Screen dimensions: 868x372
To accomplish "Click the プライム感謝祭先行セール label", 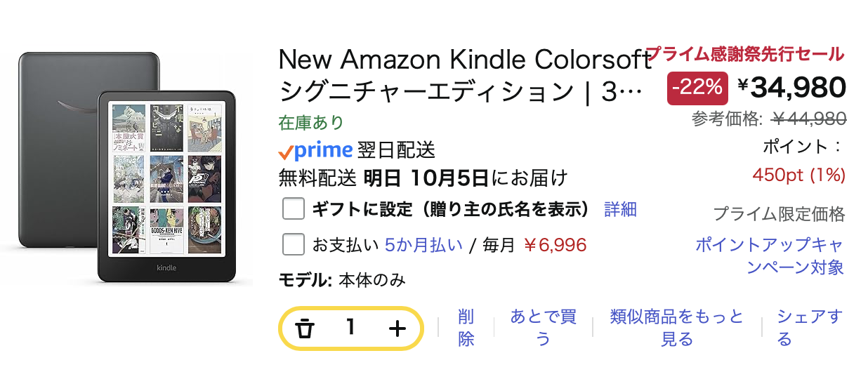I will point(744,54).
